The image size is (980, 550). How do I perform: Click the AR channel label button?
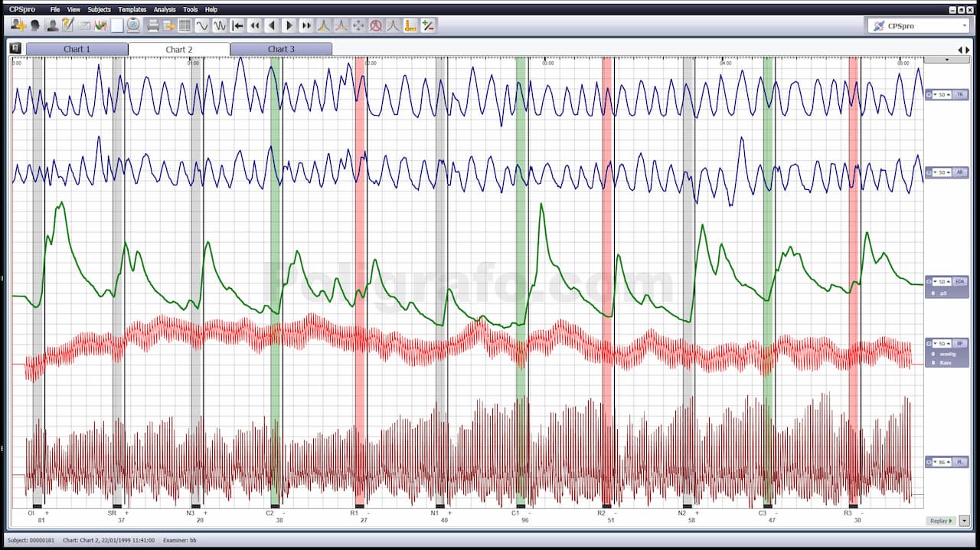[x=959, y=172]
